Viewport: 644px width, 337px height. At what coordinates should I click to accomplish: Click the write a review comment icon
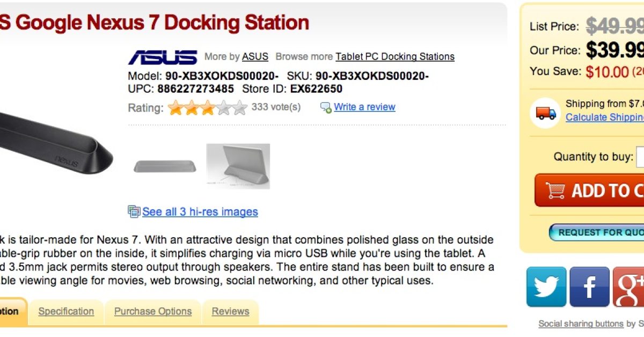[x=326, y=107]
